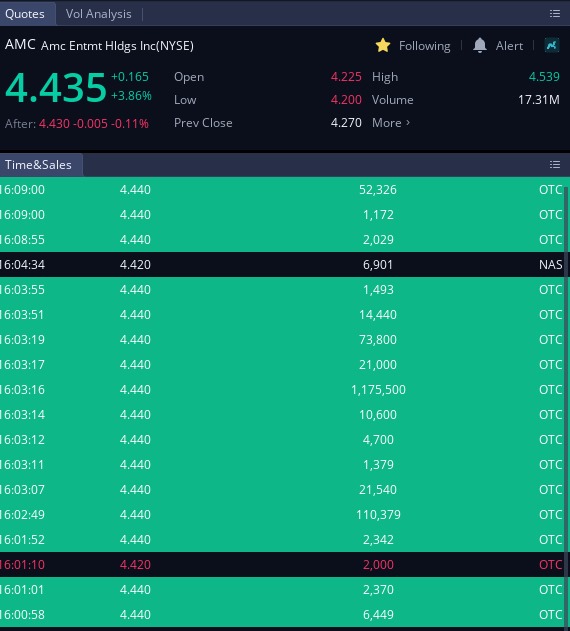Click the Alert bell icon
570x631 pixels.
coord(479,45)
